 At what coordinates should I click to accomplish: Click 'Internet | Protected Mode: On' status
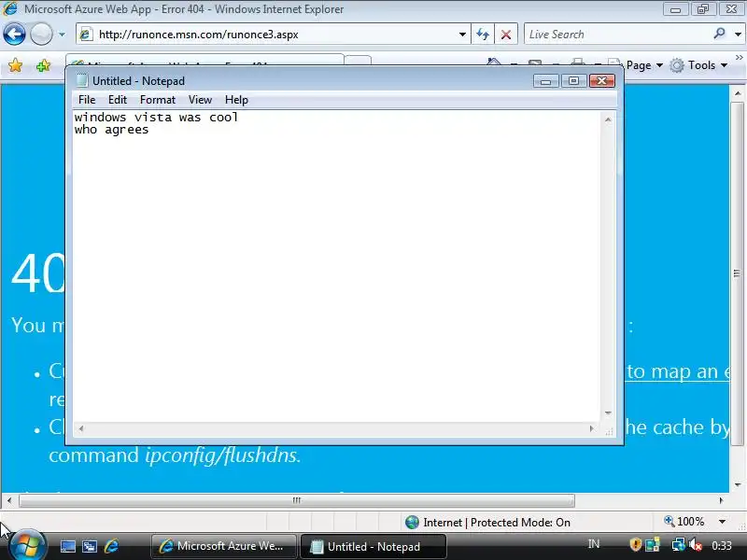tap(497, 523)
